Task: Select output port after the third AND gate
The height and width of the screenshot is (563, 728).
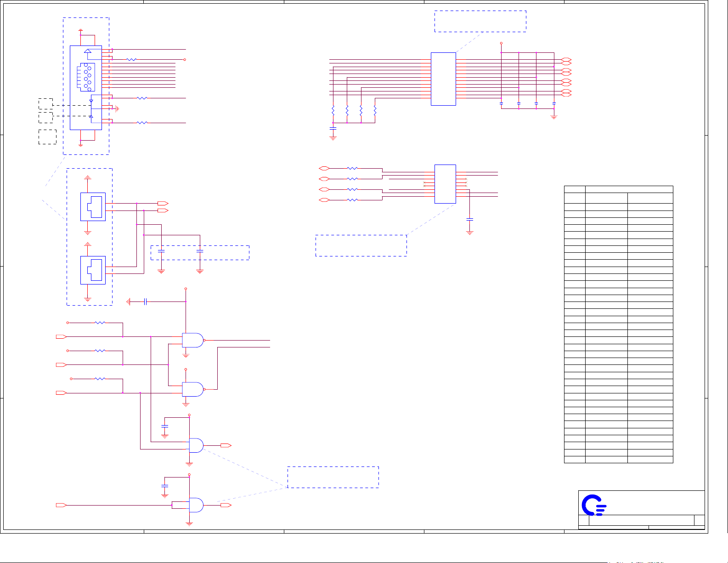Action: (x=226, y=445)
